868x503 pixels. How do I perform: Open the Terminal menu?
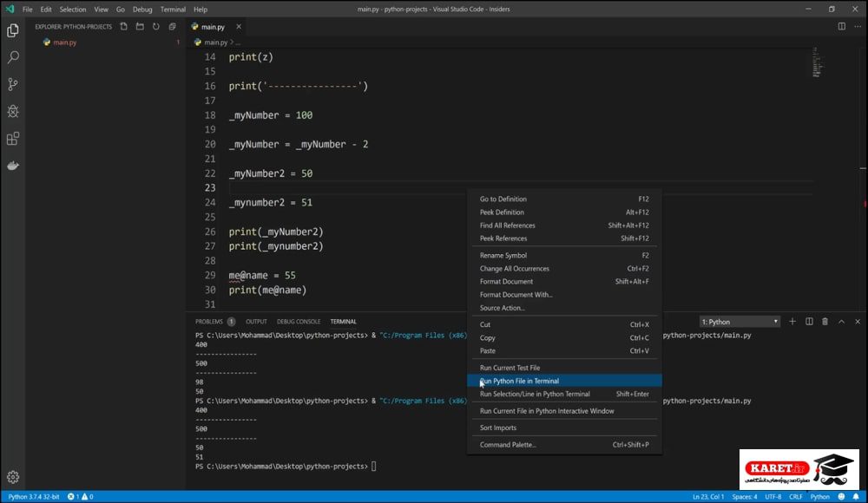point(173,10)
